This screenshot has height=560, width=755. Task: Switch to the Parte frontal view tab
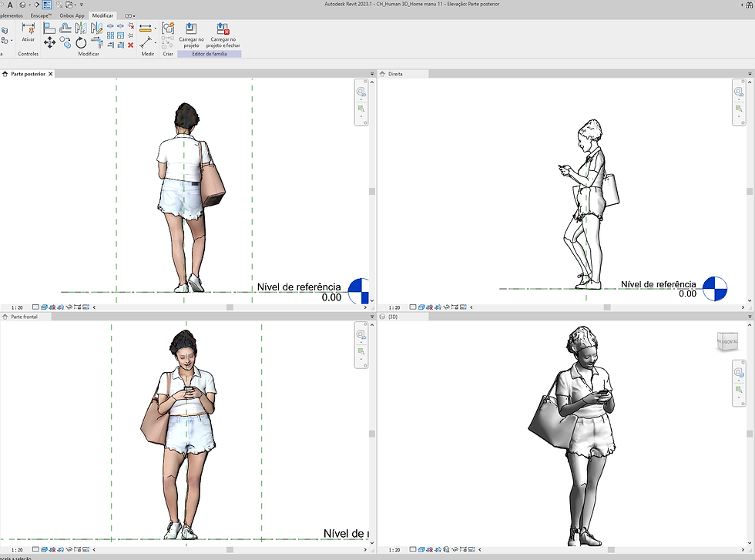click(24, 317)
